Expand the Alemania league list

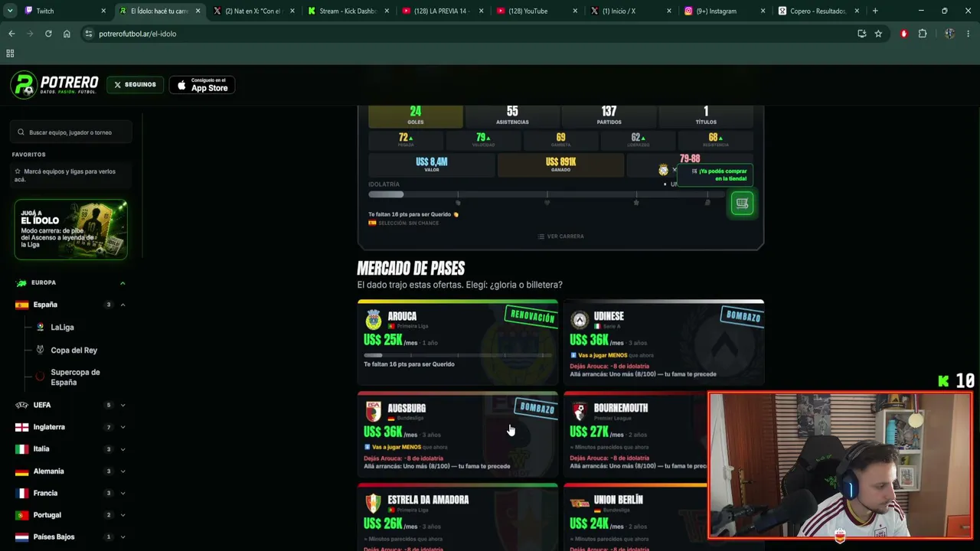tap(122, 471)
